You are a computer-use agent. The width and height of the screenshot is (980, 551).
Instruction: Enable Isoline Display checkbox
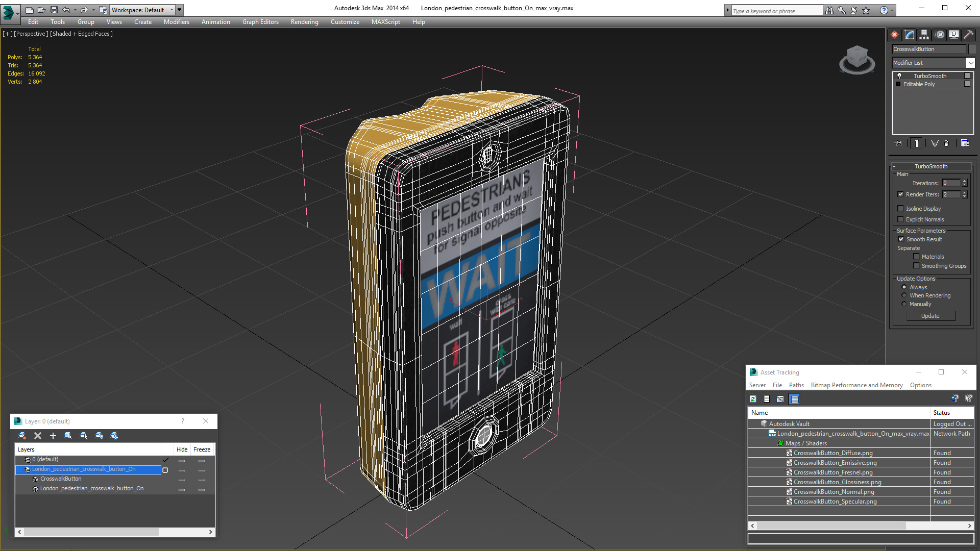[901, 209]
